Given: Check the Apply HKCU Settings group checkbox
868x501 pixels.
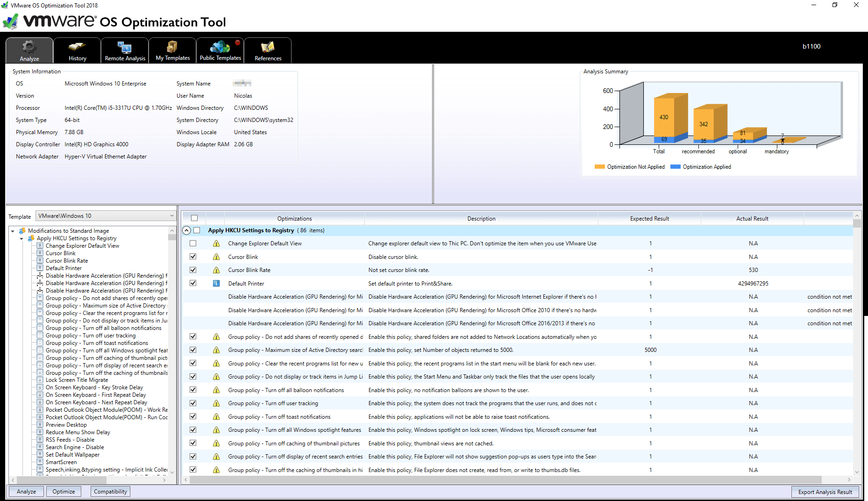Looking at the screenshot, I should tap(197, 230).
